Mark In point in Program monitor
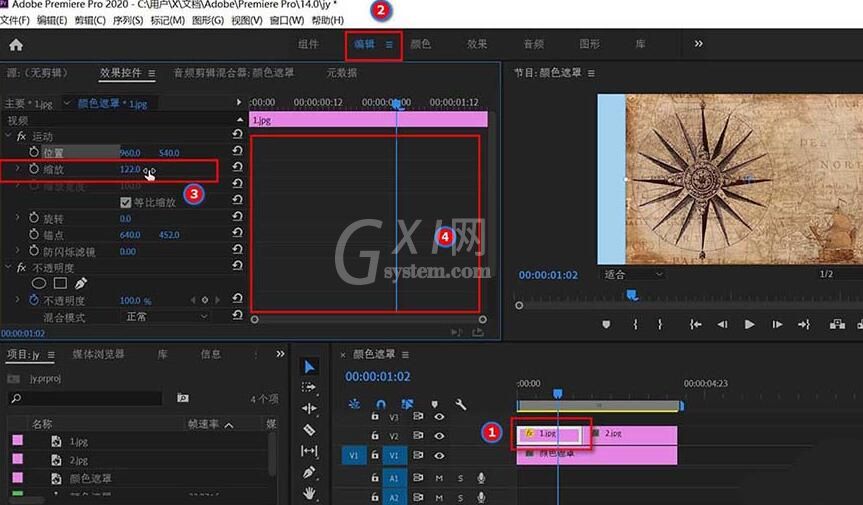This screenshot has width=863, height=505. [635, 325]
